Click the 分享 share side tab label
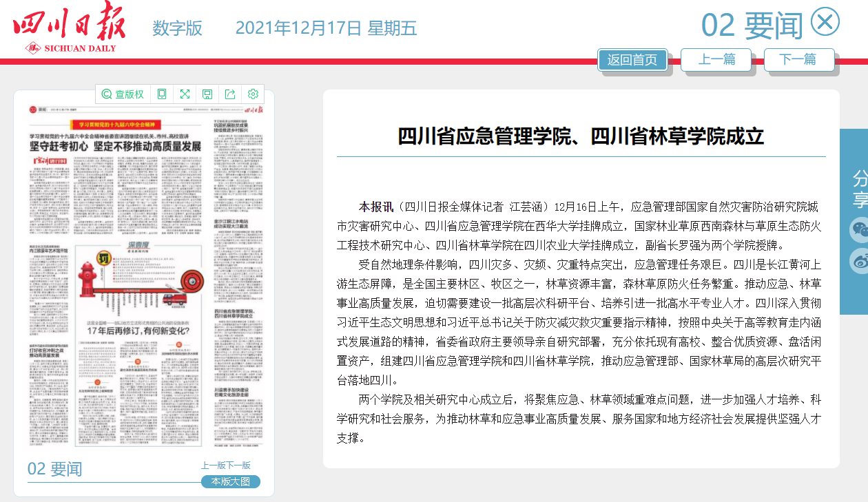This screenshot has height=502, width=868. 860,189
